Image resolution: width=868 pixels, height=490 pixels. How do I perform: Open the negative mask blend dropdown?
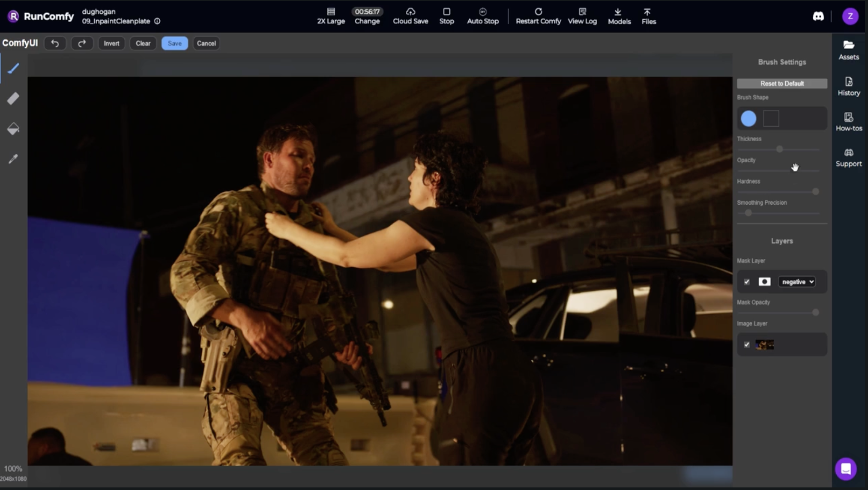click(x=797, y=282)
